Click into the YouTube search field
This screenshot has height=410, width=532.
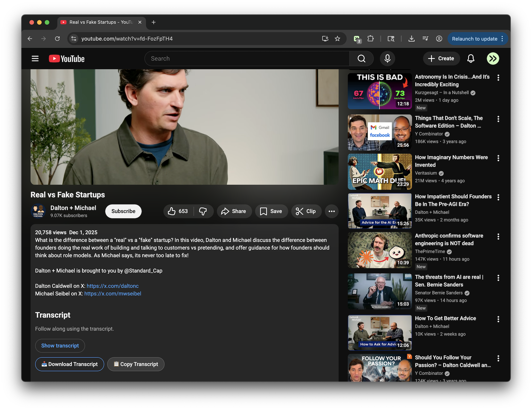[x=247, y=59]
